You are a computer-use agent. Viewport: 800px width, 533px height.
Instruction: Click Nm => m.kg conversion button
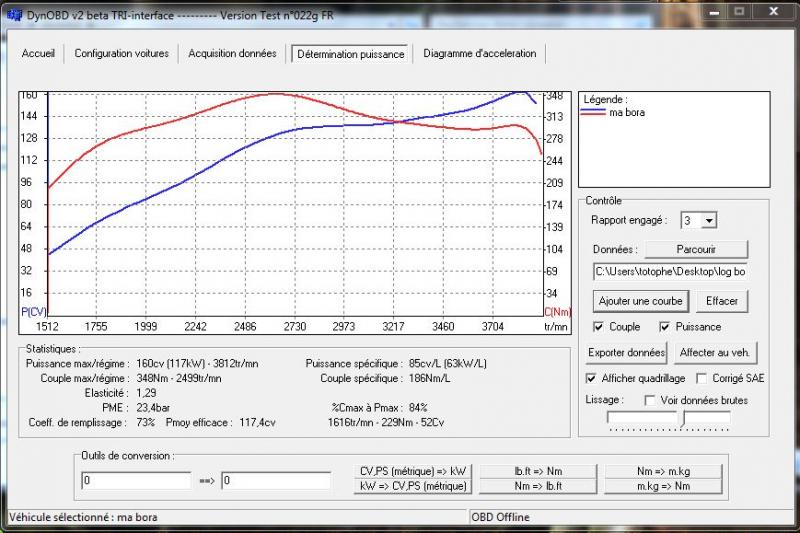coord(664,471)
